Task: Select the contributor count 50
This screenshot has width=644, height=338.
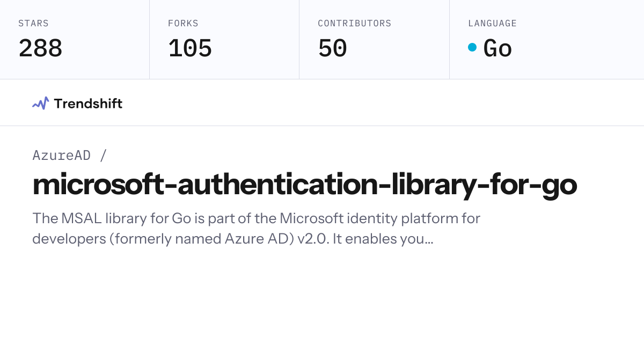Action: pyautogui.click(x=333, y=48)
